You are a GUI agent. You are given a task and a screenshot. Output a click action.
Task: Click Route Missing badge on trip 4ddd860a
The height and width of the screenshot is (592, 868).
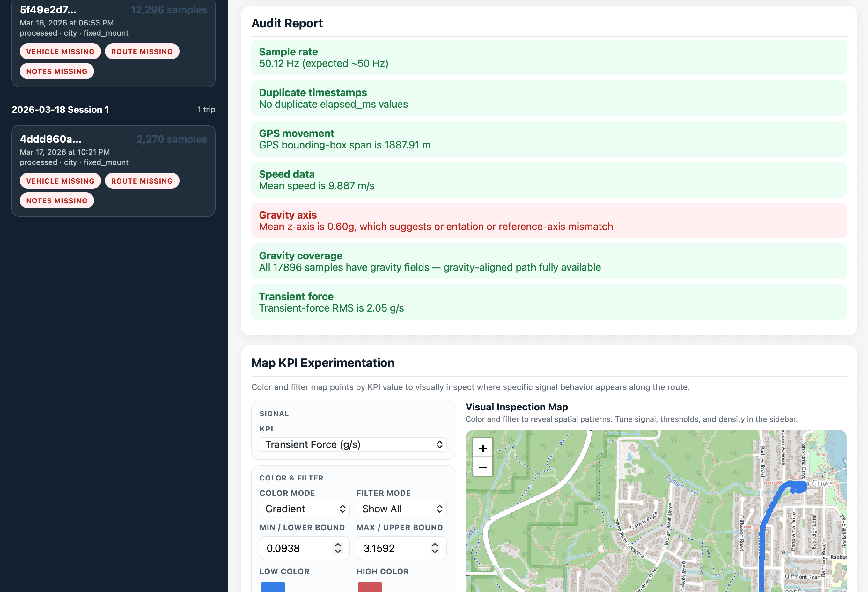142,181
